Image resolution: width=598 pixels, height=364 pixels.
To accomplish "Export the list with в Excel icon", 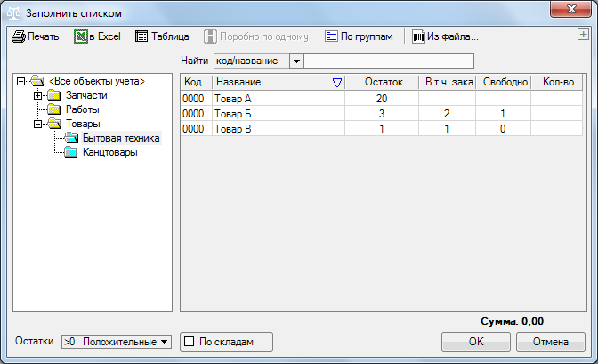I will (81, 37).
